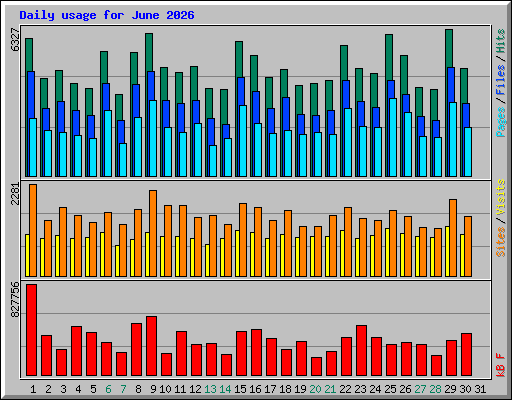Click the 827756 axis value
The height and width of the screenshot is (400, 512).
click(15, 300)
